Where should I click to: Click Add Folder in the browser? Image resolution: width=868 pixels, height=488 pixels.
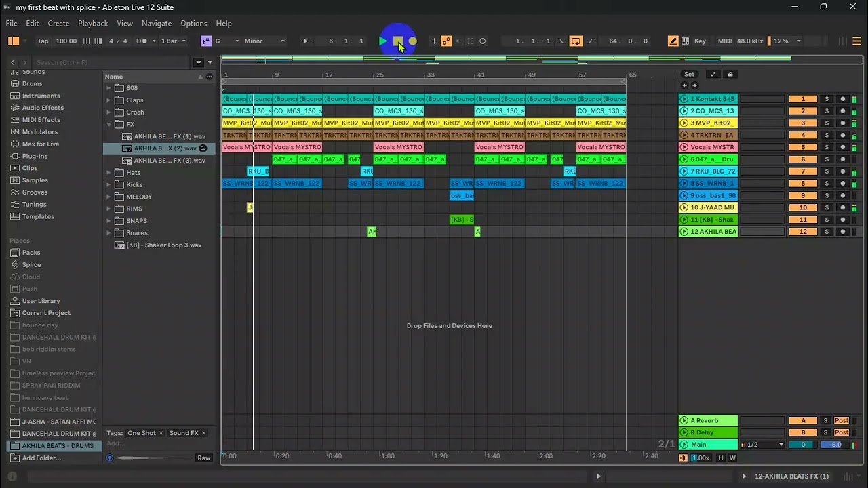pos(41,458)
